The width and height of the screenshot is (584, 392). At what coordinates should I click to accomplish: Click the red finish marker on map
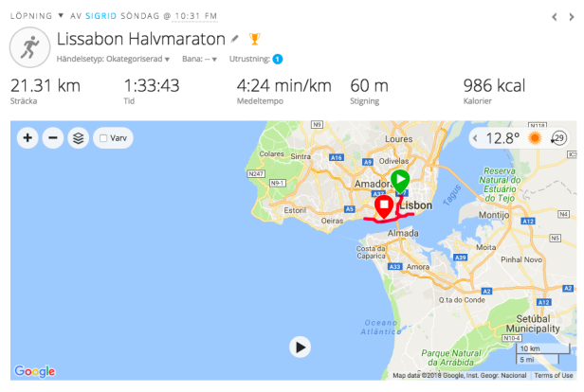pos(384,206)
